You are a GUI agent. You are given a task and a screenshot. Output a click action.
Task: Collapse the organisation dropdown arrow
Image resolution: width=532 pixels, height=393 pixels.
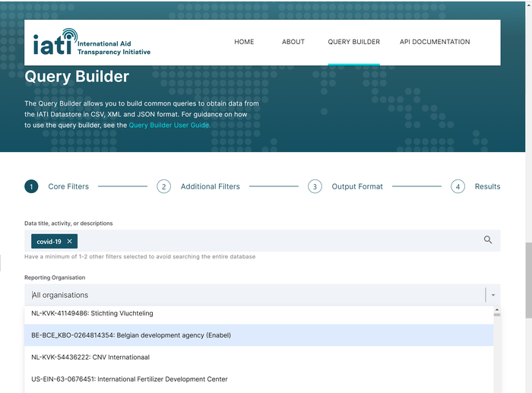(493, 295)
